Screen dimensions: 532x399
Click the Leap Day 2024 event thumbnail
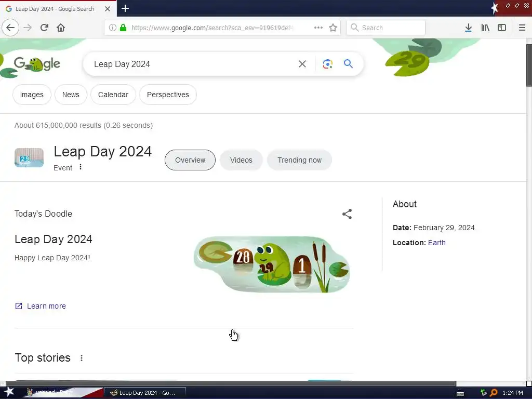click(29, 157)
